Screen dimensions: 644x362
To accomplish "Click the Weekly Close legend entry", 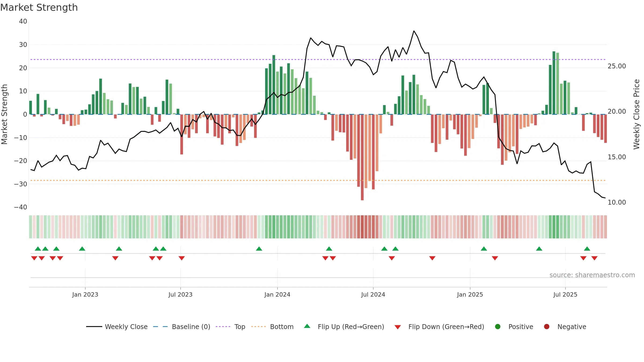I will click(117, 327).
